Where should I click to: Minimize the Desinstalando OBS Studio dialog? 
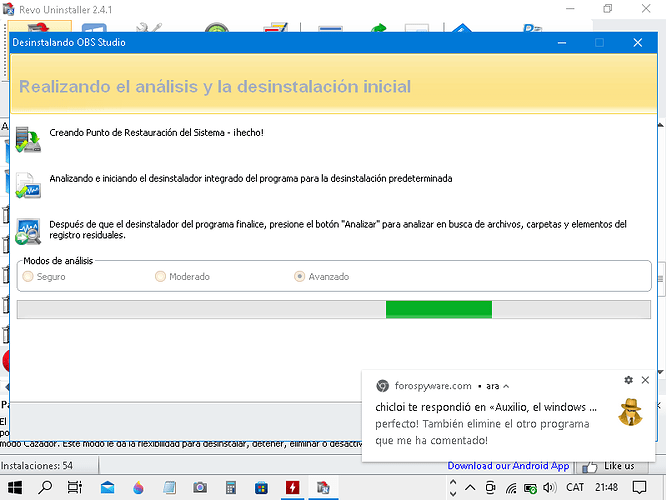(x=562, y=42)
